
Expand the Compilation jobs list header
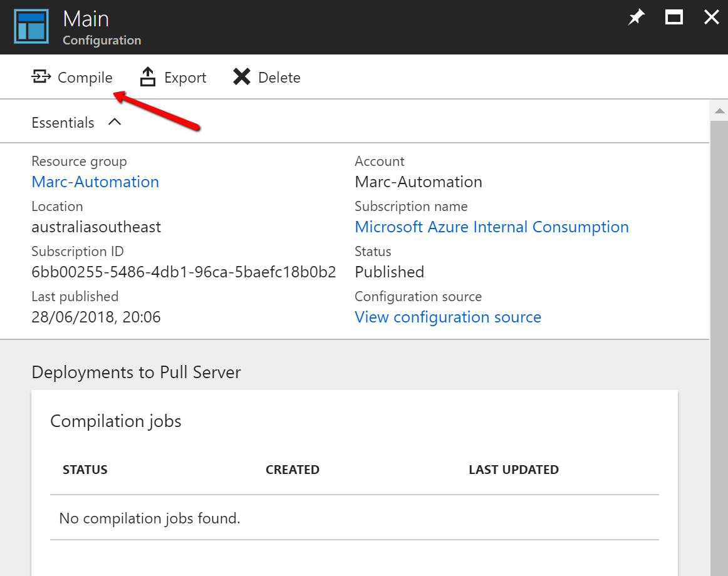point(115,421)
